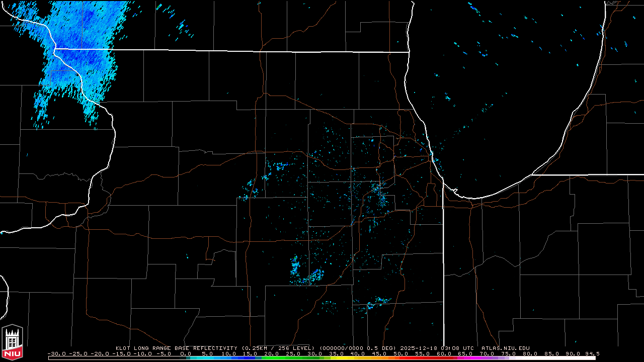Viewport: 644px width, 362px height.
Task: Click the ATLAS.NIU.EDU text
Action: click(x=505, y=348)
